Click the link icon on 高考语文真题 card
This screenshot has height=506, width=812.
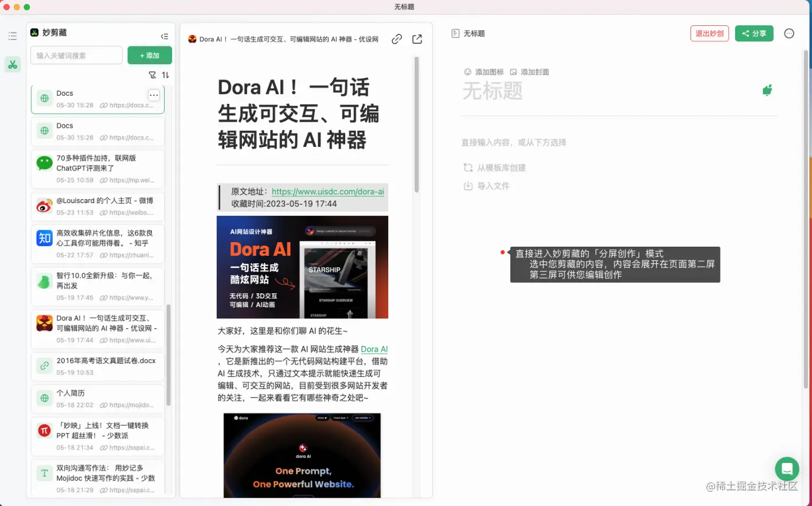45,366
